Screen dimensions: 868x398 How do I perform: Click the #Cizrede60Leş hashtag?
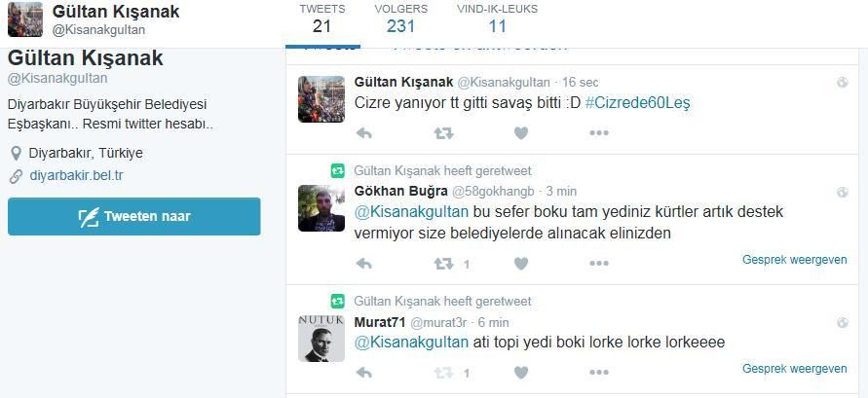638,103
